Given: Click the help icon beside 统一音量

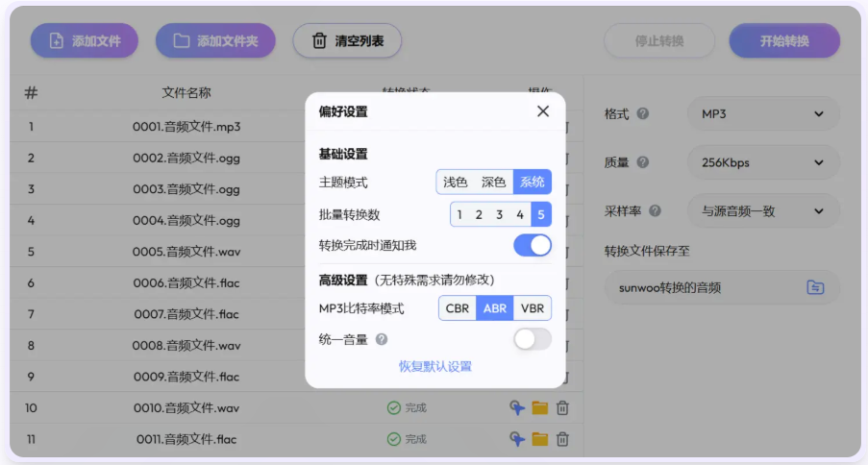Looking at the screenshot, I should pos(382,339).
